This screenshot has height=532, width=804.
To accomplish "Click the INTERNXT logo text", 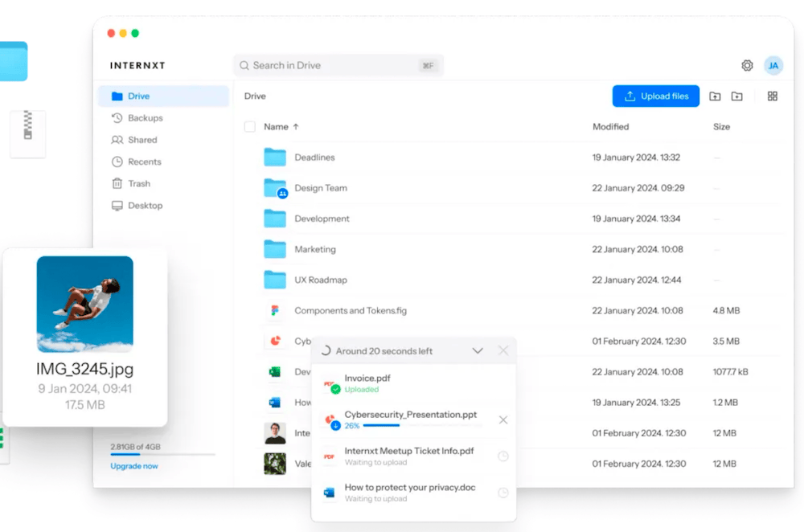I will coord(137,66).
